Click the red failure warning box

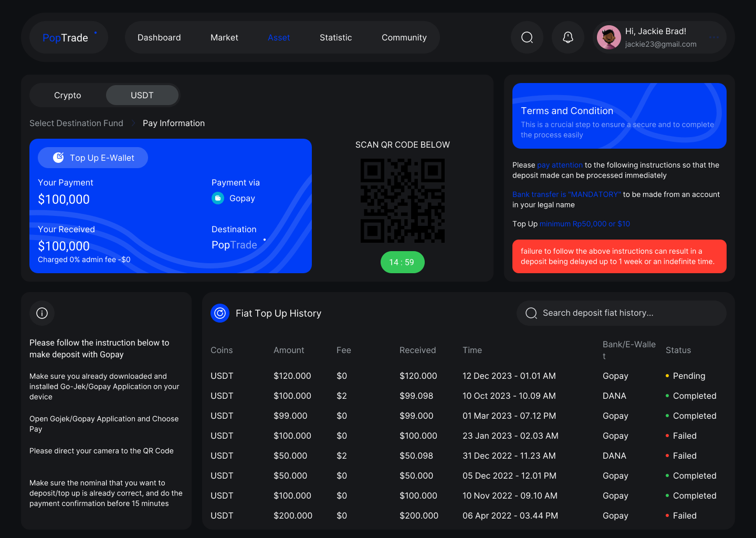pos(619,256)
